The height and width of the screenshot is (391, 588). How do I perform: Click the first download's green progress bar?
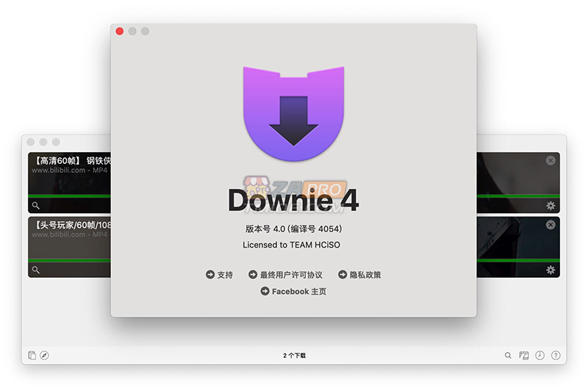[70, 196]
